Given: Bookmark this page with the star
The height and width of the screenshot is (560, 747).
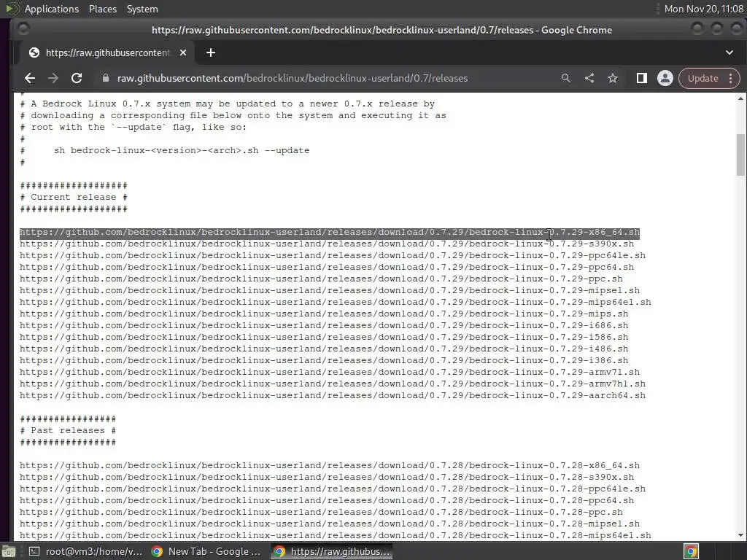Looking at the screenshot, I should (613, 78).
